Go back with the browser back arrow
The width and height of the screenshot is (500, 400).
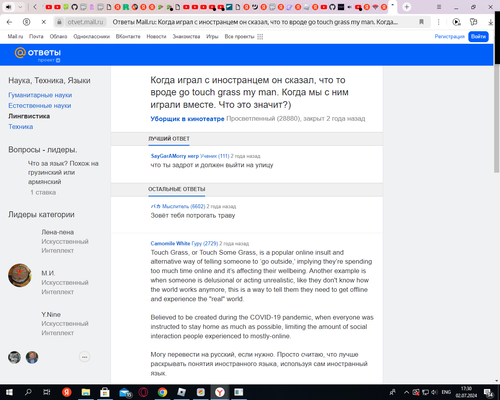pos(9,22)
